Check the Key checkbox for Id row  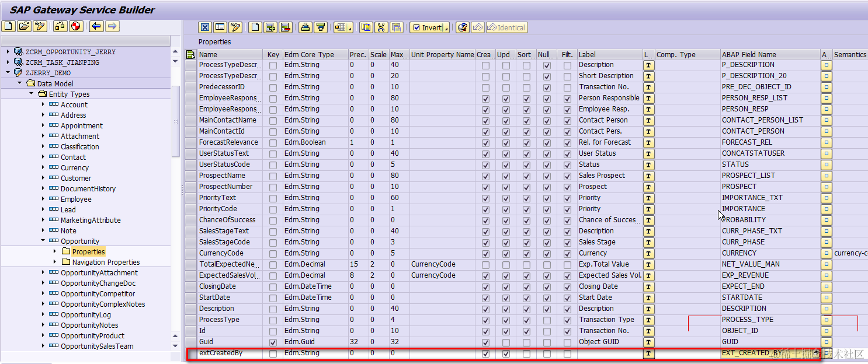pos(273,331)
